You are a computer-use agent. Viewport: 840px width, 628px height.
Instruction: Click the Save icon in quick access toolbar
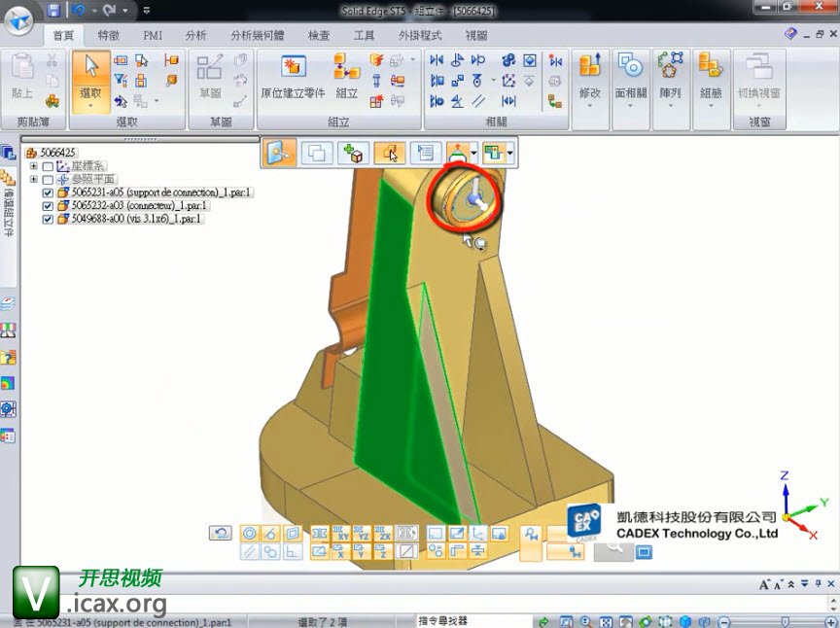53,11
